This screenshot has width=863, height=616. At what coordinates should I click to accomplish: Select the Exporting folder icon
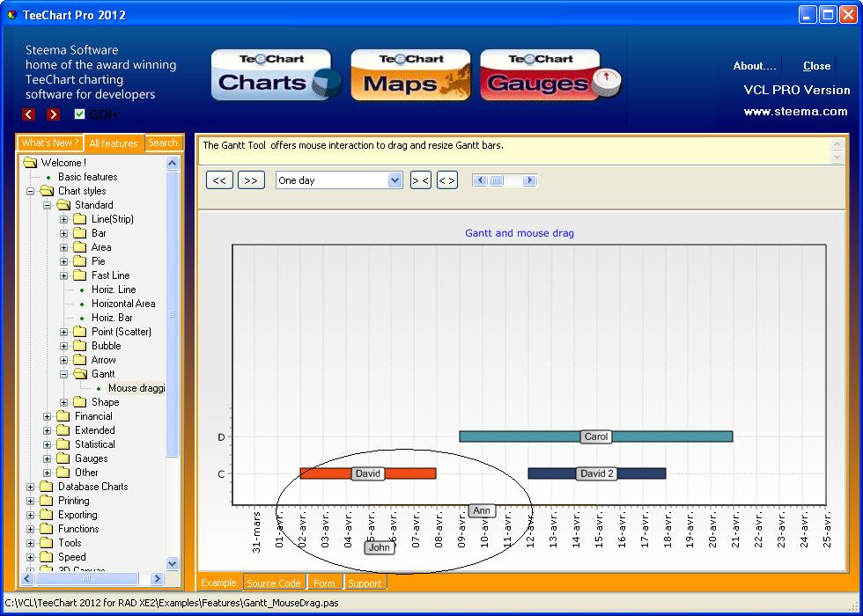pyautogui.click(x=47, y=515)
